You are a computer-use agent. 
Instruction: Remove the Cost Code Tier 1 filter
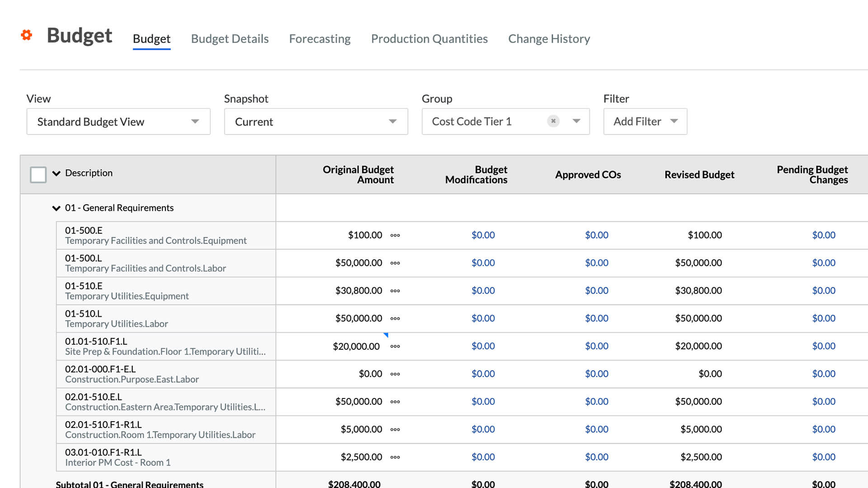pos(552,121)
